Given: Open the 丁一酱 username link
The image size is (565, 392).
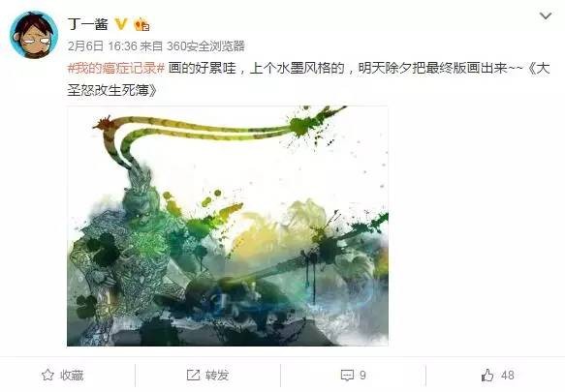Looking at the screenshot, I should click(x=87, y=24).
